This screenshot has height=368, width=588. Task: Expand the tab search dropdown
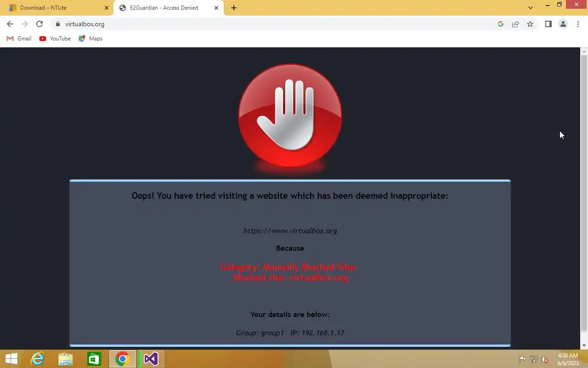click(x=531, y=8)
